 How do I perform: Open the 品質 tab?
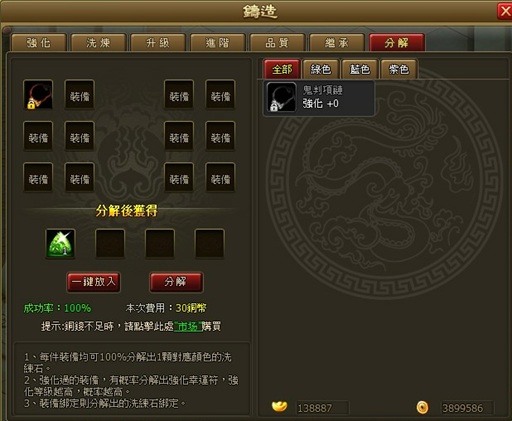277,42
